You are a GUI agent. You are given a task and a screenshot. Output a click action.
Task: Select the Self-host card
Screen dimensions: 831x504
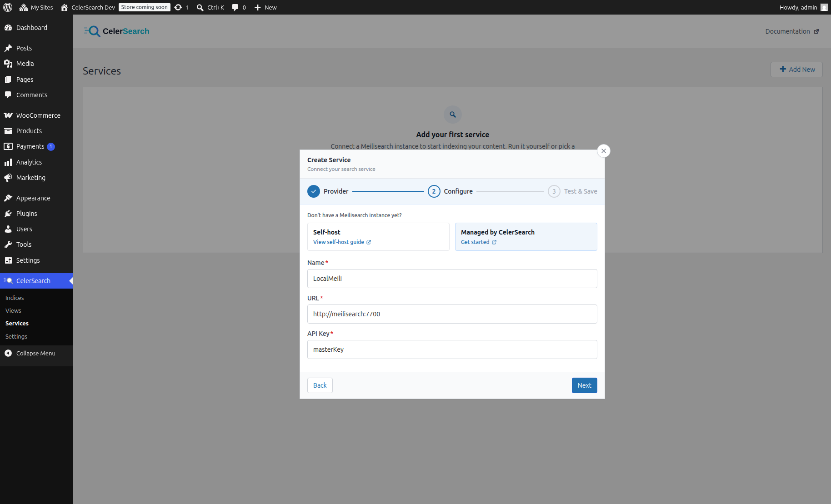point(378,237)
